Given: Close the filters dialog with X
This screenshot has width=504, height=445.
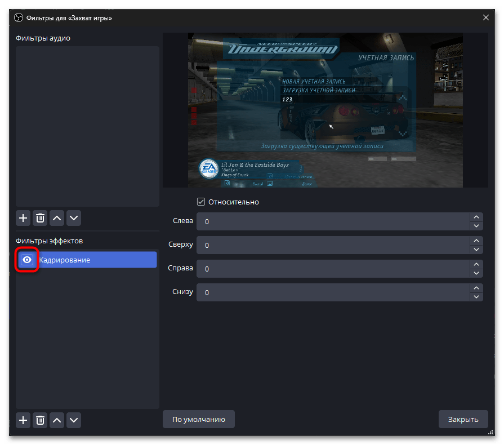Looking at the screenshot, I should tap(485, 17).
